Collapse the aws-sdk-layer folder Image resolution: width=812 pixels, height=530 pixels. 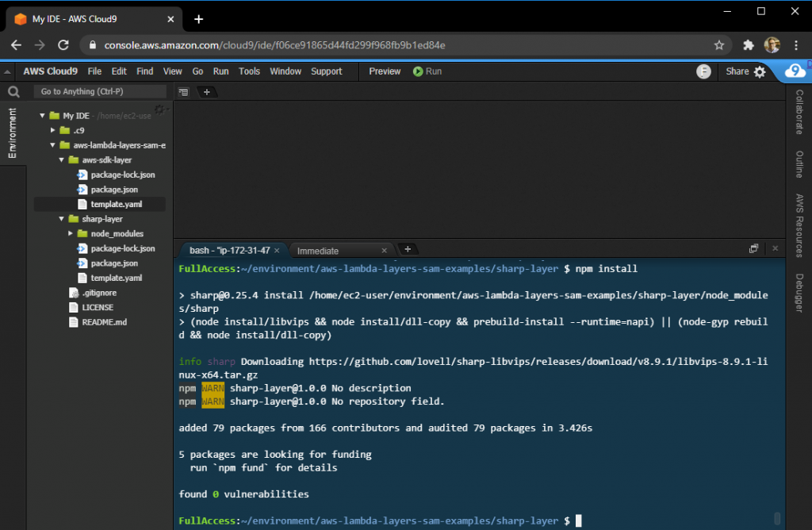[61, 159]
